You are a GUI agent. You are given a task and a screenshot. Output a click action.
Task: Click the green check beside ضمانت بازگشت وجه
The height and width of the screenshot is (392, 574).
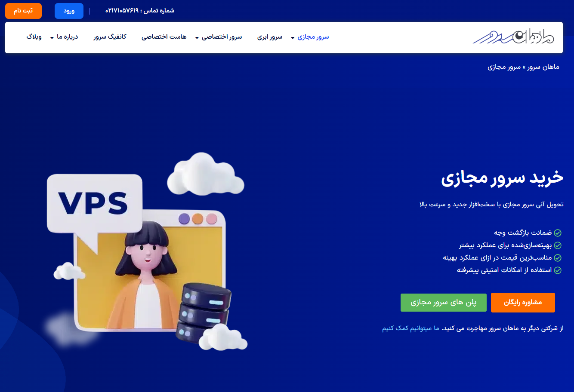(x=558, y=233)
